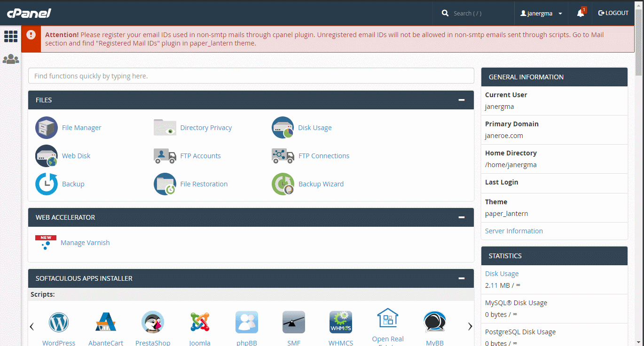The image size is (644, 346).
Task: Open the FTP Accounts link
Action: pyautogui.click(x=200, y=156)
